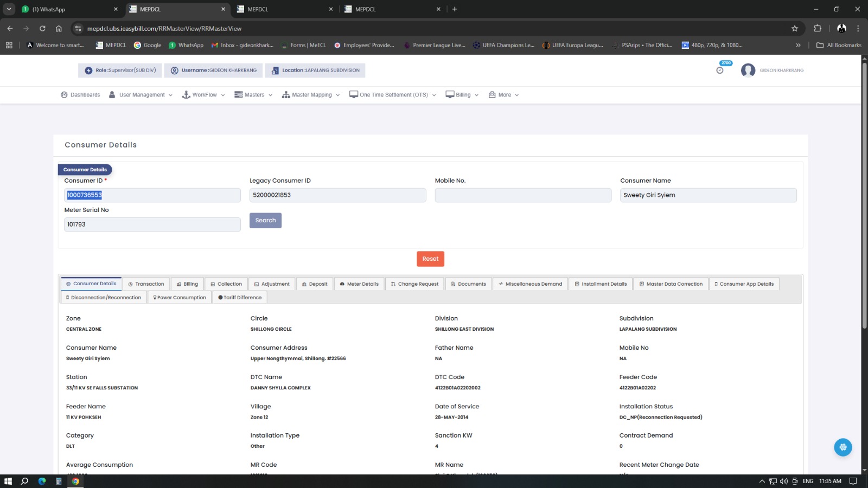This screenshot has width=868, height=488.
Task: Open Dashboards from the navigation bar
Action: 80,95
